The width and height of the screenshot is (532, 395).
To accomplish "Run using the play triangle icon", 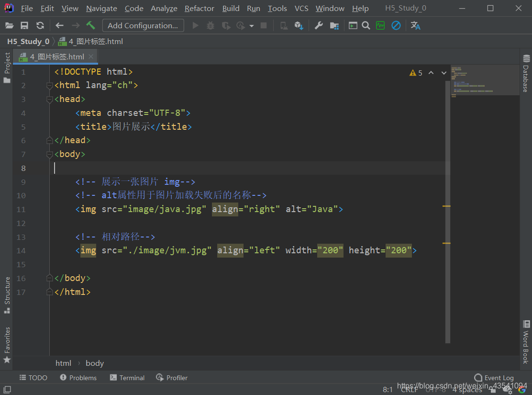I will pos(195,25).
